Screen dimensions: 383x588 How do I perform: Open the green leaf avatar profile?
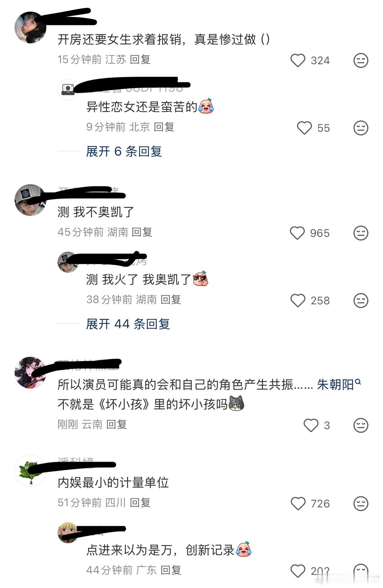[30, 471]
